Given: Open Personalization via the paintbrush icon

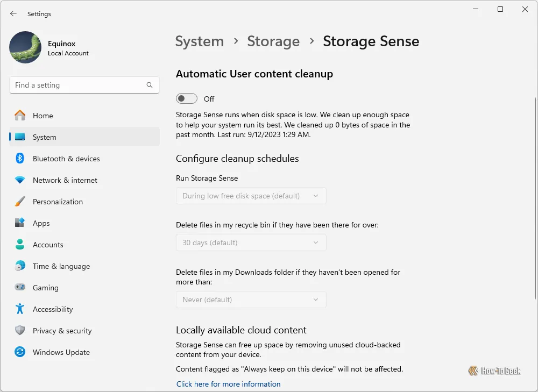Looking at the screenshot, I should [20, 201].
